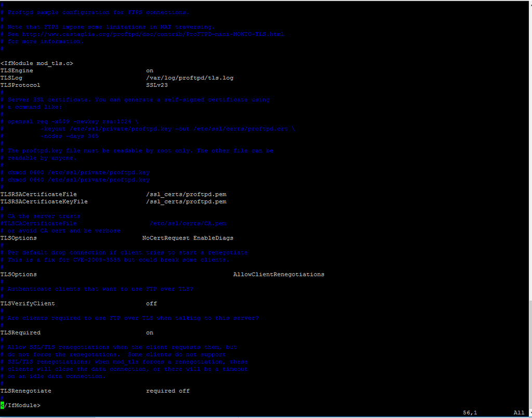Click the 'on' value of TLSEngine
Image resolution: width=532 pixels, height=418 pixels.
[x=150, y=70]
